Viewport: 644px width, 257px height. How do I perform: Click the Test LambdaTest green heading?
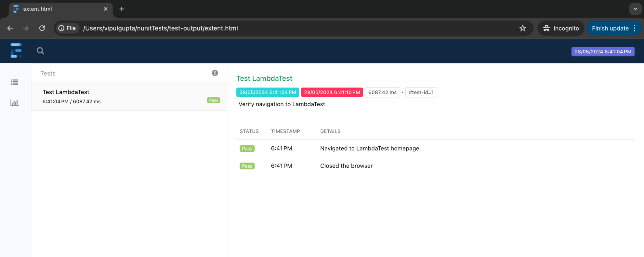coord(264,78)
